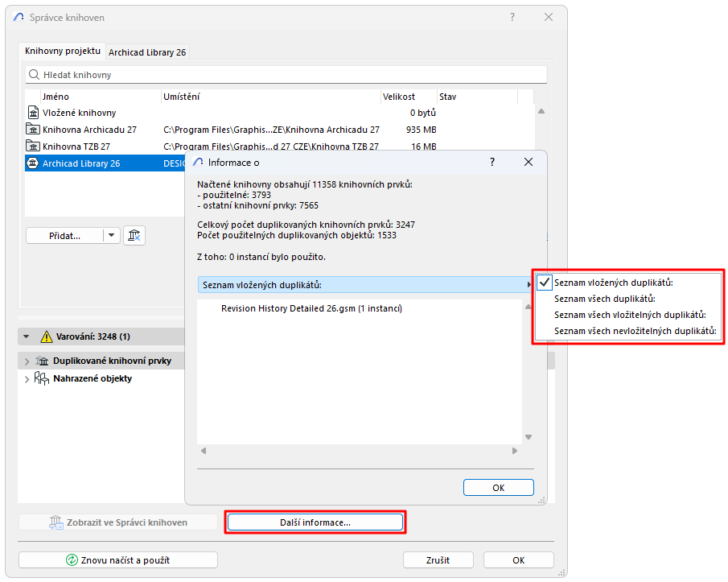728x582 pixels.
Task: Click the Přidat... button
Action: coord(64,236)
